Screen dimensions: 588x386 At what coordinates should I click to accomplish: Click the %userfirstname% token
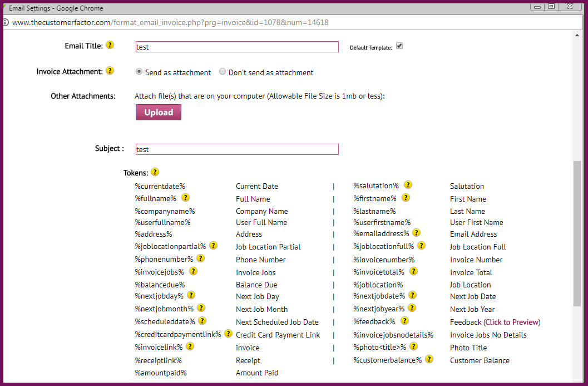tap(382, 223)
